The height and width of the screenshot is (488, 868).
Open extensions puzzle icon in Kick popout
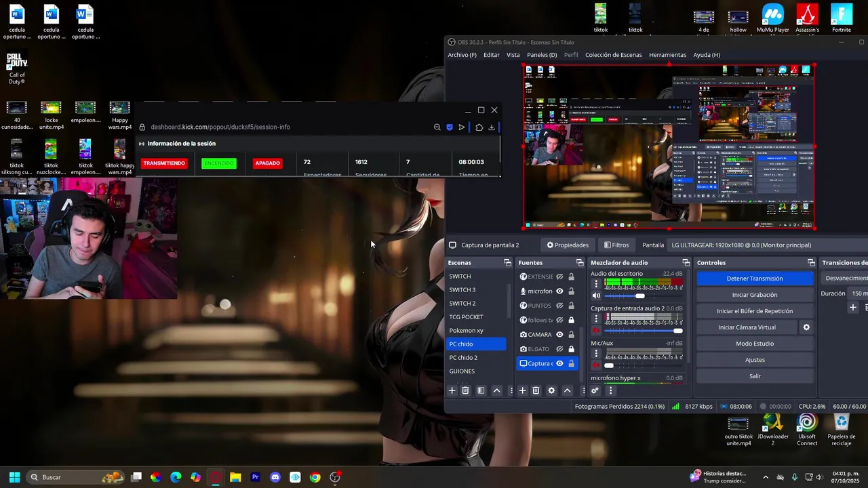[479, 127]
